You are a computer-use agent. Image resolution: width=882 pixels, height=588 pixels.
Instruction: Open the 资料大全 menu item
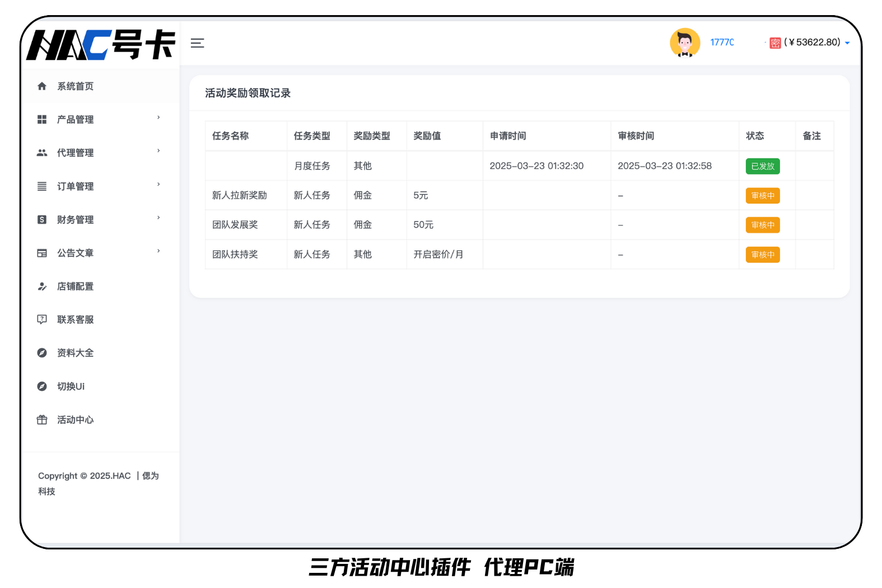coord(75,353)
